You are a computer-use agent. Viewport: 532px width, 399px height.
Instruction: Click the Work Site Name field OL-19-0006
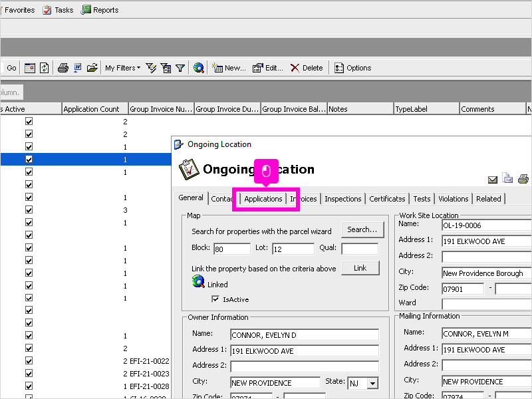point(487,225)
